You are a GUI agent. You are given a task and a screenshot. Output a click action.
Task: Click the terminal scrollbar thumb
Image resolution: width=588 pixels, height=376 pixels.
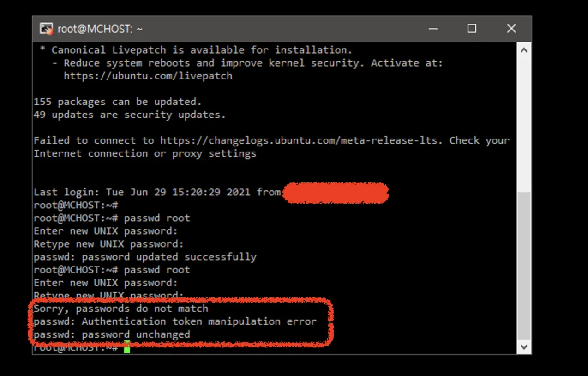click(x=524, y=265)
